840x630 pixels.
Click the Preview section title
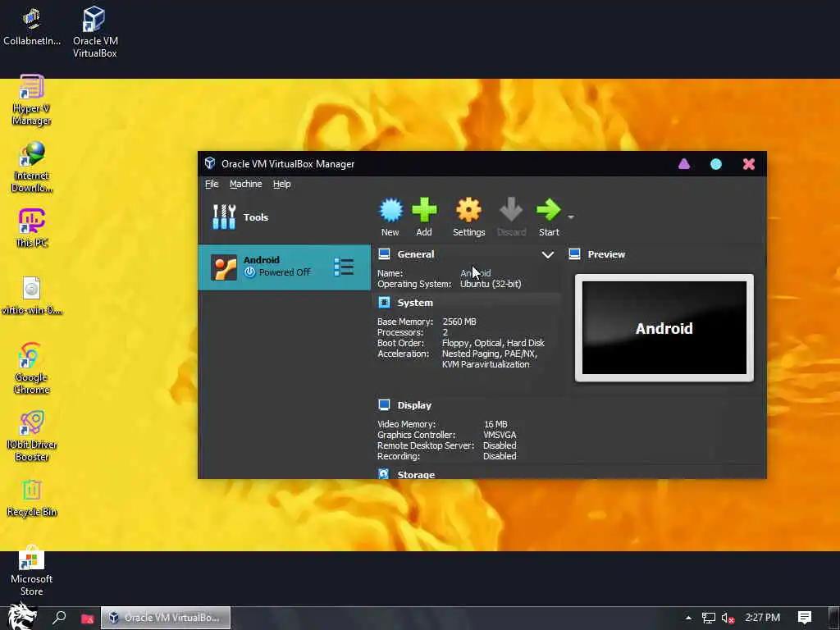[606, 254]
